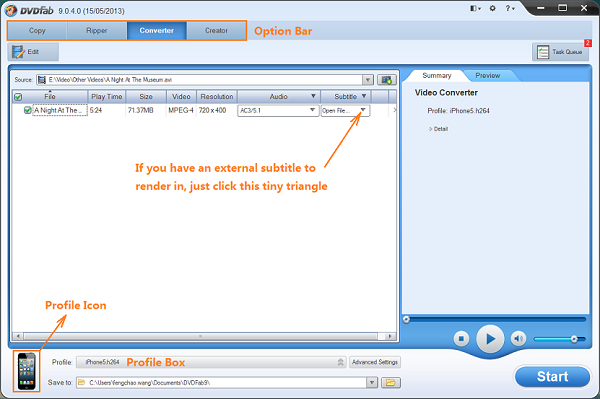Image resolution: width=600 pixels, height=399 pixels.
Task: Click the DVDFab logo icon
Action: click(11, 10)
